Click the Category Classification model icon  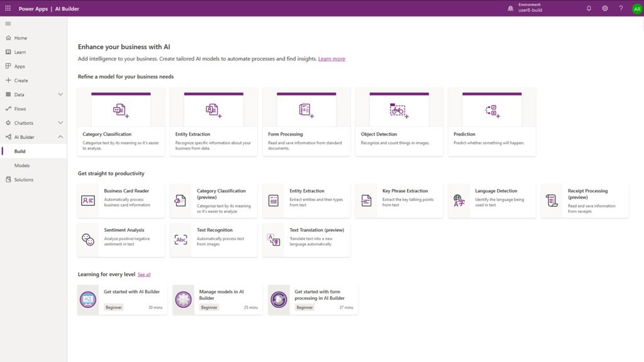pyautogui.click(x=121, y=110)
